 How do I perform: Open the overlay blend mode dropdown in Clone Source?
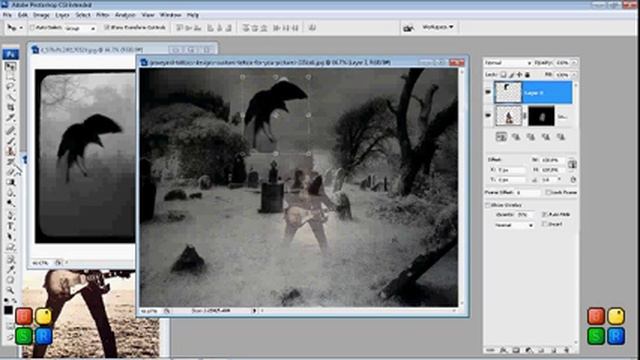tap(514, 225)
